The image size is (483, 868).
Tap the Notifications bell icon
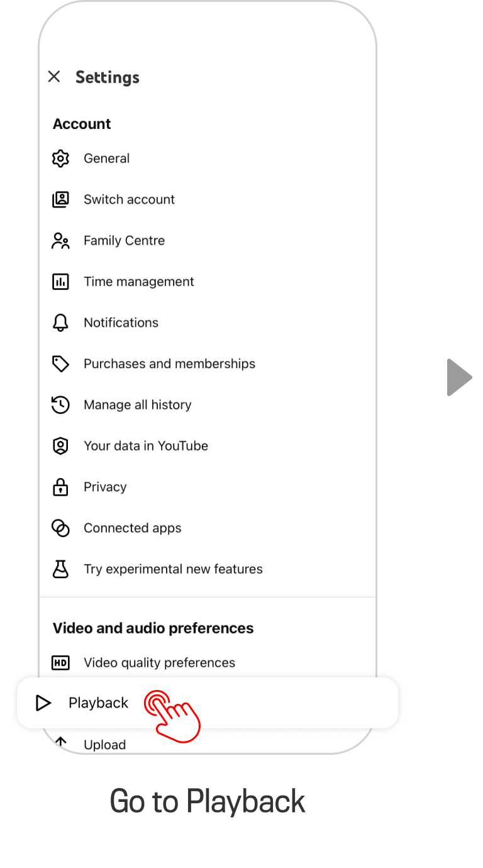60,323
